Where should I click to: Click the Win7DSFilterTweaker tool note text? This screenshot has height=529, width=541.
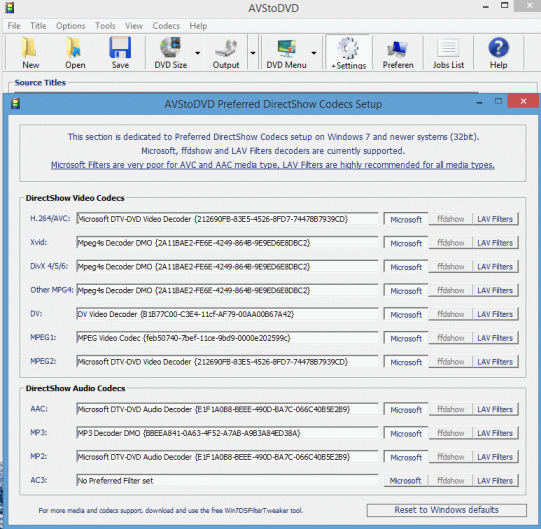pyautogui.click(x=170, y=510)
